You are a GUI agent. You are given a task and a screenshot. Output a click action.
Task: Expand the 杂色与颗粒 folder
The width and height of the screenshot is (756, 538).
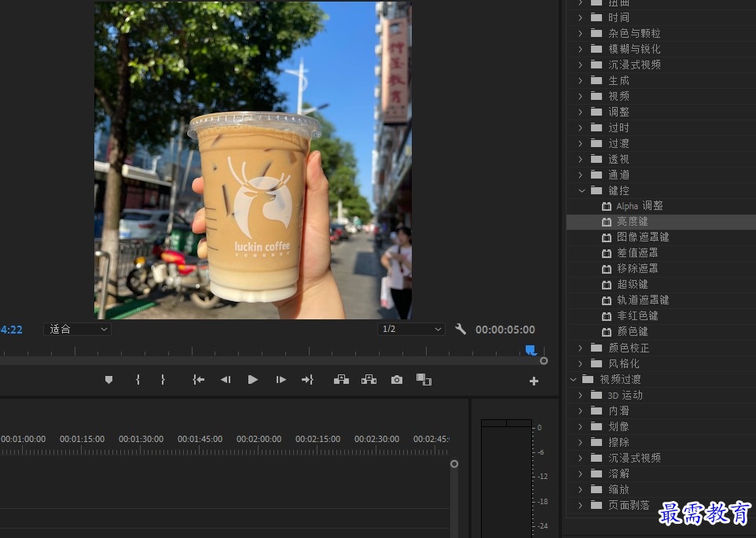[x=581, y=33]
